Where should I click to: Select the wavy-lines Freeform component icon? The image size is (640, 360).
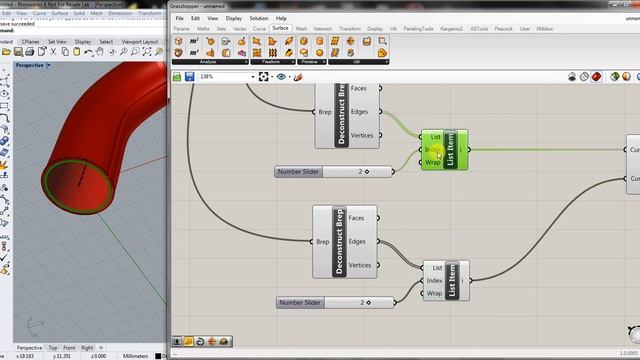(273, 53)
